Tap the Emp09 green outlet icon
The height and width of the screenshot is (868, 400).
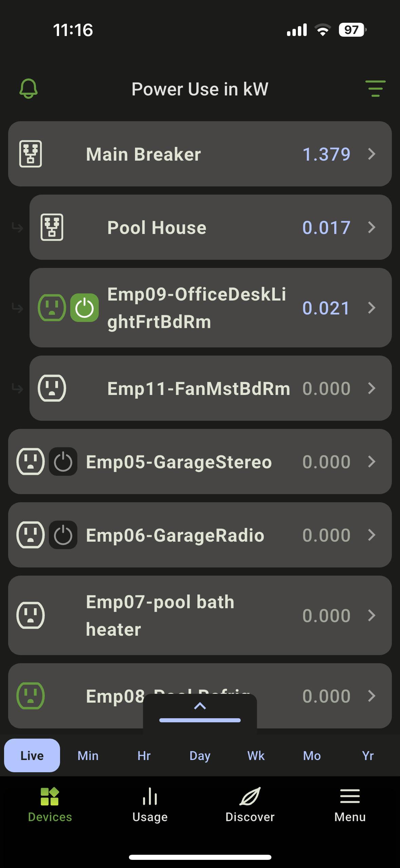click(x=52, y=308)
